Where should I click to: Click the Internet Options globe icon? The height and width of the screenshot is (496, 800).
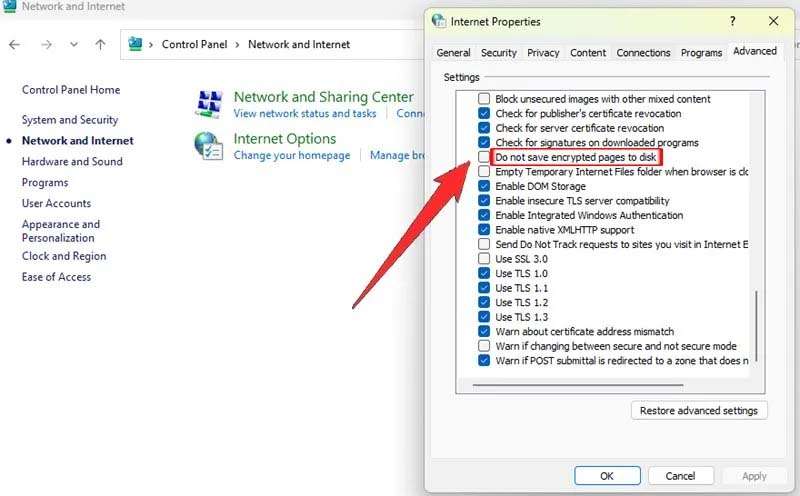coord(209,146)
